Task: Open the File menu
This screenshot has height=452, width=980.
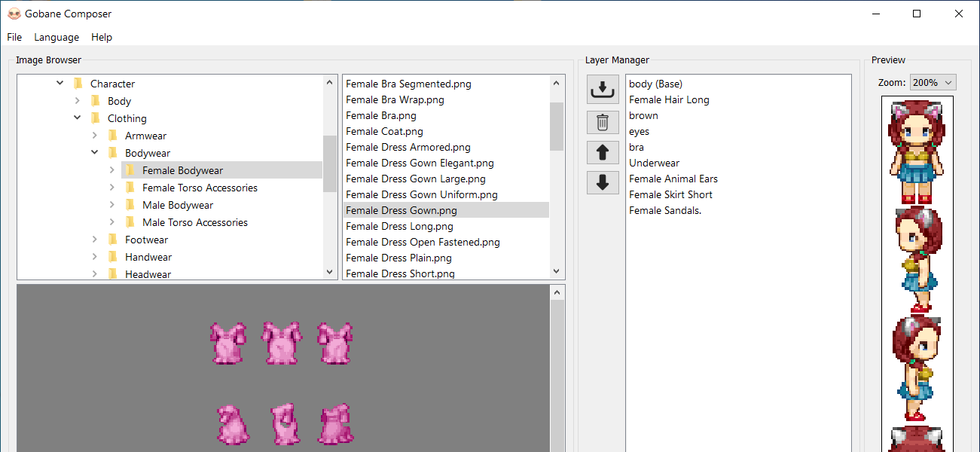Action: pyautogui.click(x=14, y=37)
